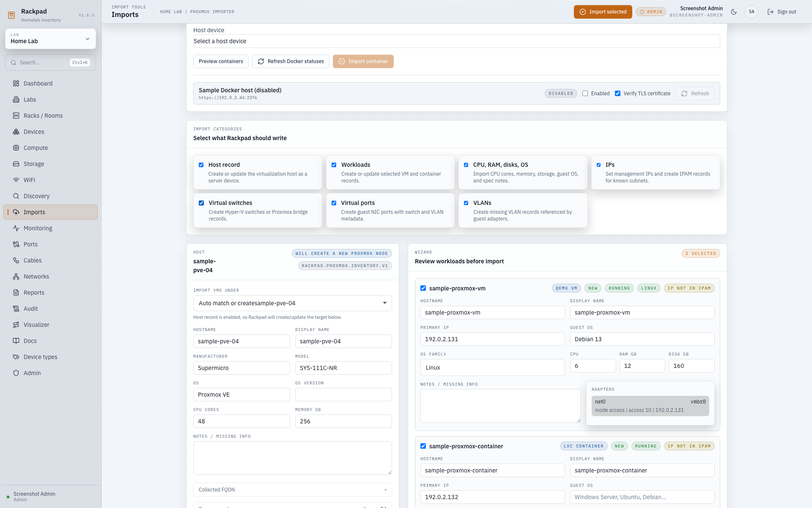Toggle dark mode moon icon
The image size is (812, 508).
pyautogui.click(x=734, y=12)
